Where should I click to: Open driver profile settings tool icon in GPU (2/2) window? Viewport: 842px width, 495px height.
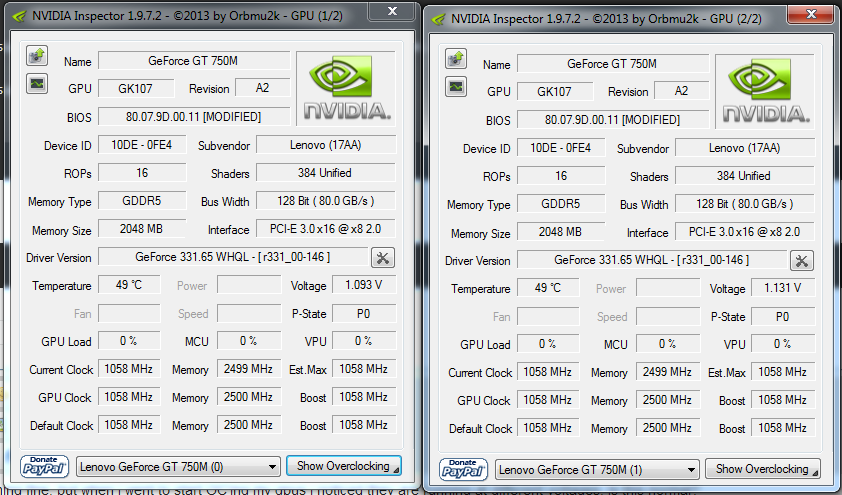802,261
